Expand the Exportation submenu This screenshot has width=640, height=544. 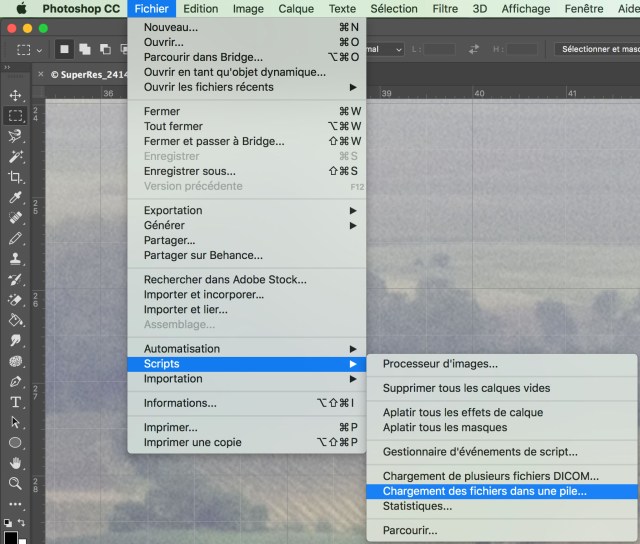click(x=247, y=210)
